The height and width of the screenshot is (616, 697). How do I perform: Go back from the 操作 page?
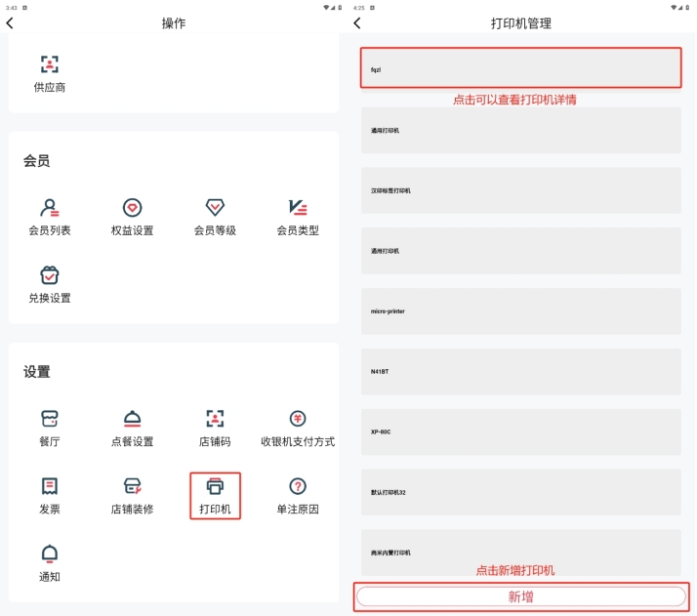(11, 23)
